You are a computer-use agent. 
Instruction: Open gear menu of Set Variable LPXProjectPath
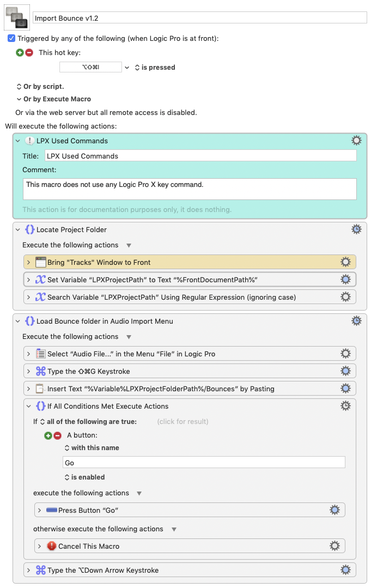coord(345,280)
